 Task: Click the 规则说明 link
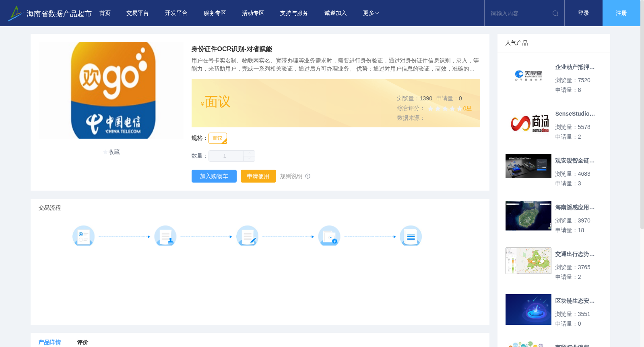click(x=291, y=176)
